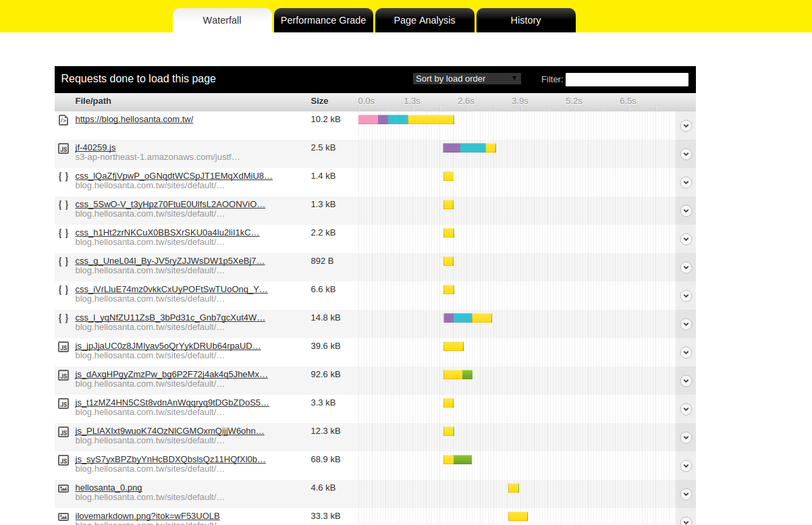812x525 pixels.
Task: Click the JS icon beside js_PLIAXIxt9wuoK74
Action: point(63,432)
